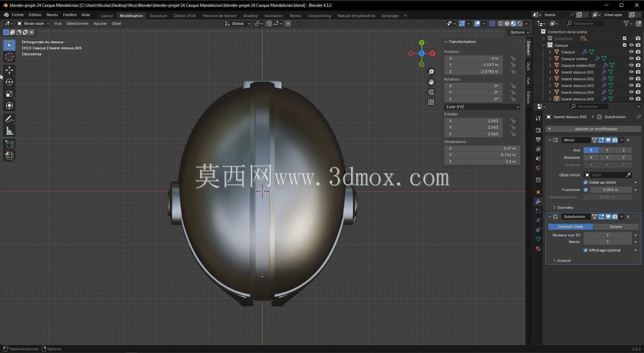Remove the Subdivision modifier
644x353 pixels.
point(628,217)
